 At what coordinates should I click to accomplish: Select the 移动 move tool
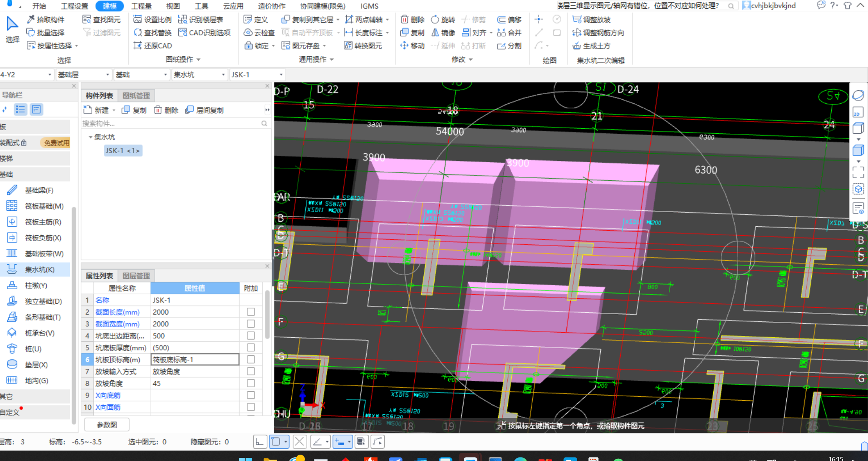pos(412,46)
